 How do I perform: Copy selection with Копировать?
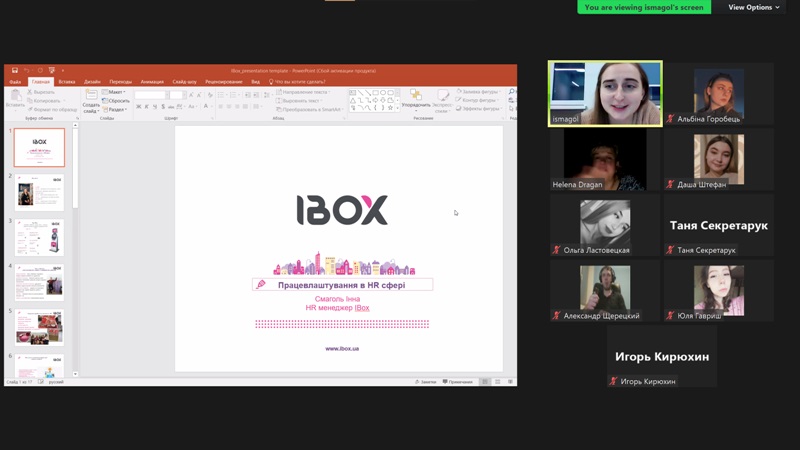pos(43,101)
